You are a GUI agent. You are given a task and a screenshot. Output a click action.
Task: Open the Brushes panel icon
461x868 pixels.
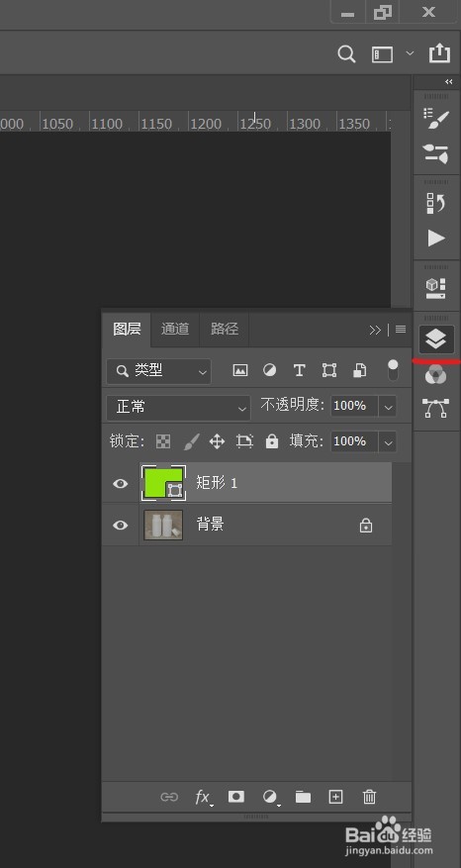436,153
